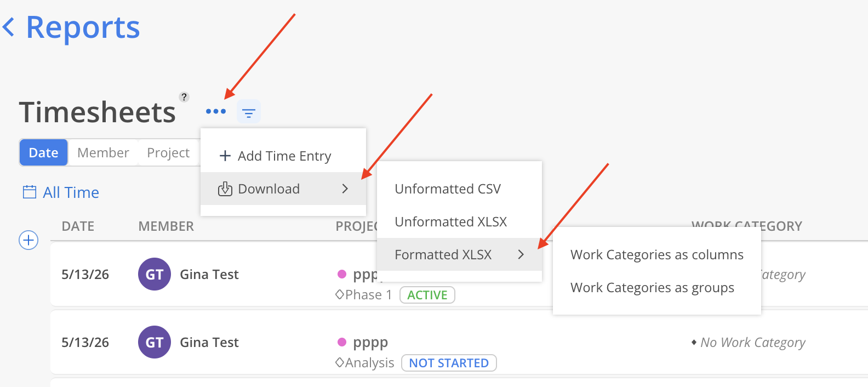Screen dimensions: 868x387
Task: Open the All Time date range selector
Action: [x=71, y=192]
